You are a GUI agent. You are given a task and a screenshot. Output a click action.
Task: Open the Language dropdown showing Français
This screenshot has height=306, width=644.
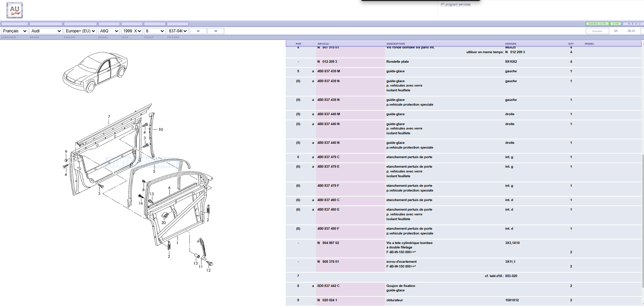pos(15,31)
